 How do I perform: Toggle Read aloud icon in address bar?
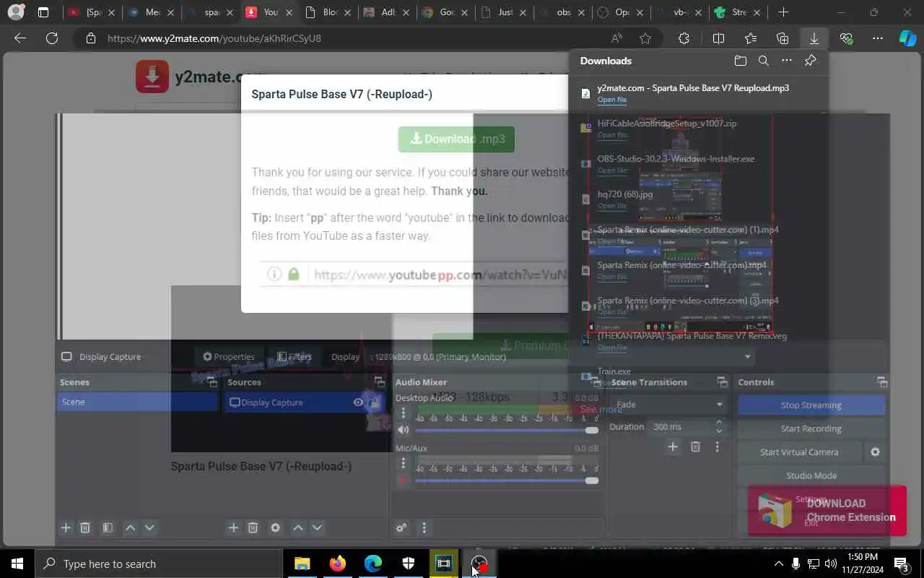coord(616,38)
